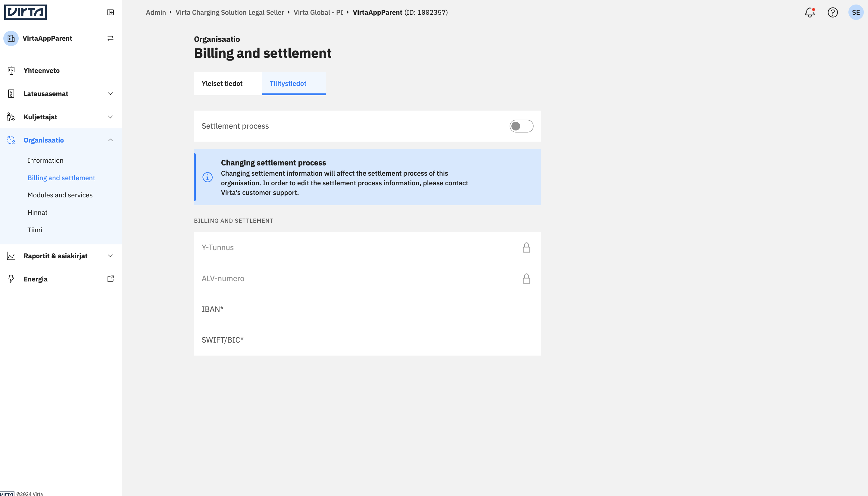The image size is (868, 496).
Task: Toggle the Settlement process switch
Action: (x=521, y=126)
